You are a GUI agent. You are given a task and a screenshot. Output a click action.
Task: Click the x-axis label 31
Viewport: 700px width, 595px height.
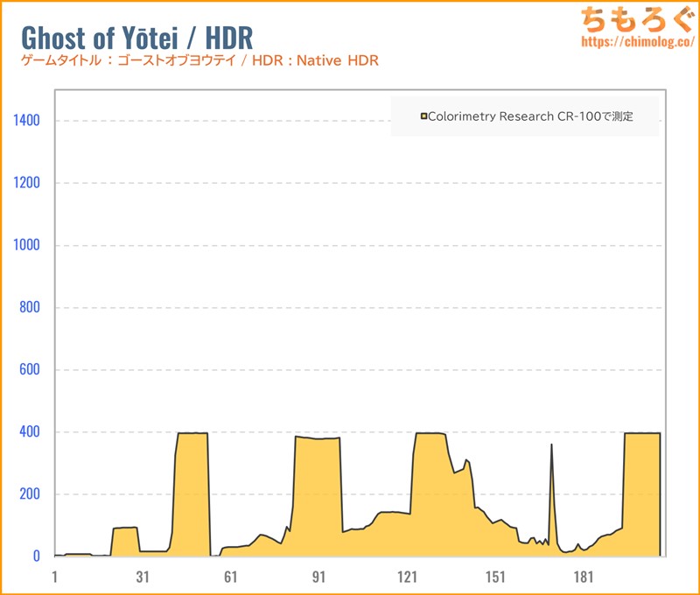(143, 577)
